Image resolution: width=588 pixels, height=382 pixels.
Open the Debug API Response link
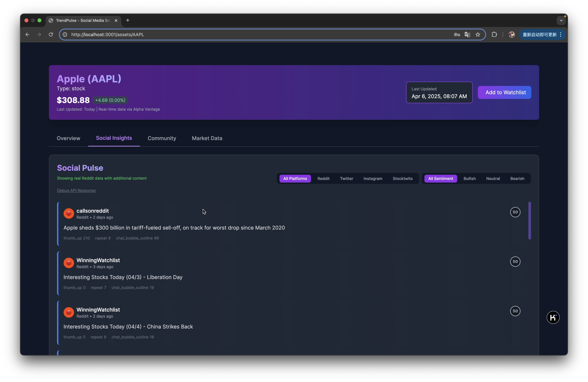[x=76, y=190]
